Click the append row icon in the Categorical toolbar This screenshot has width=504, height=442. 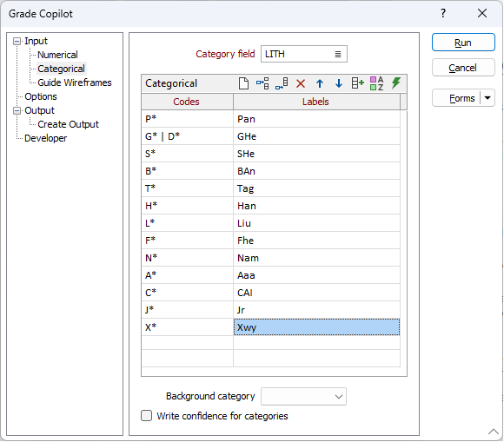pyautogui.click(x=282, y=83)
